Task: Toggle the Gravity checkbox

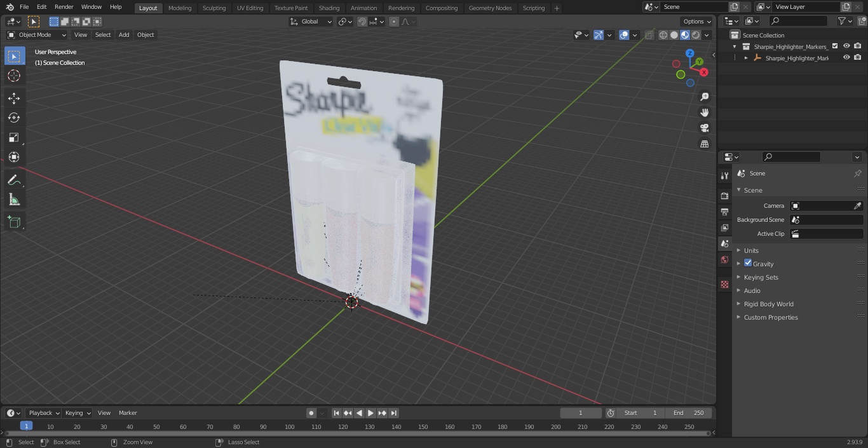Action: (x=748, y=263)
